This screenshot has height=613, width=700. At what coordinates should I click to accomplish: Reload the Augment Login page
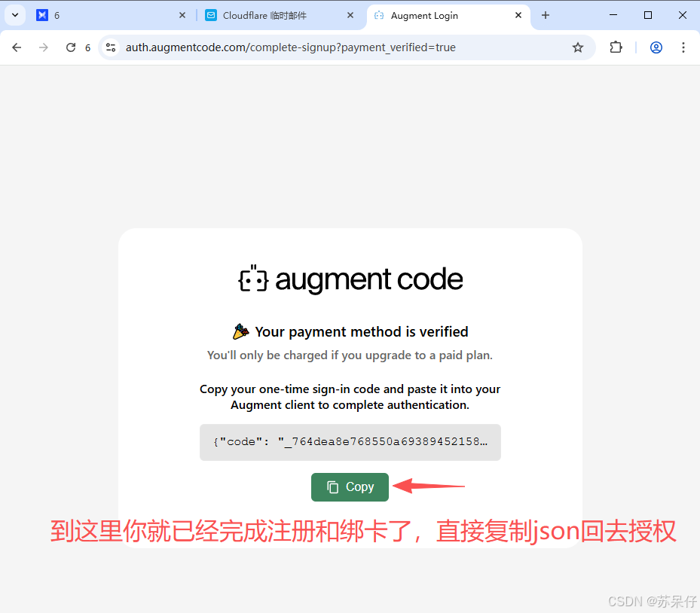click(x=71, y=47)
